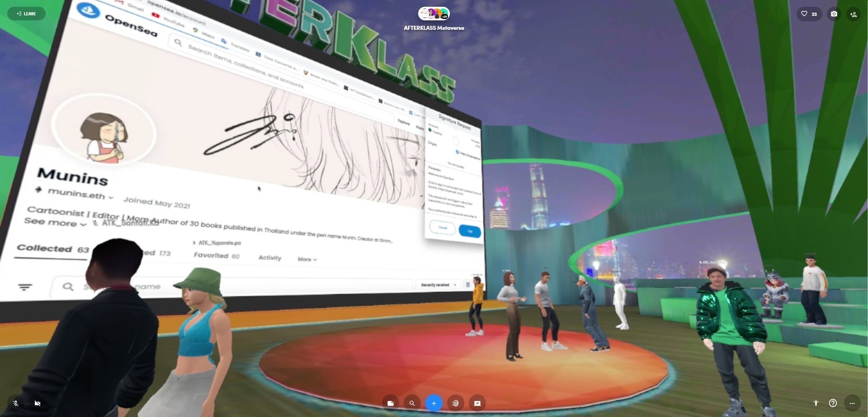Open the filter list icon
The height and width of the screenshot is (417, 868).
pos(25,287)
